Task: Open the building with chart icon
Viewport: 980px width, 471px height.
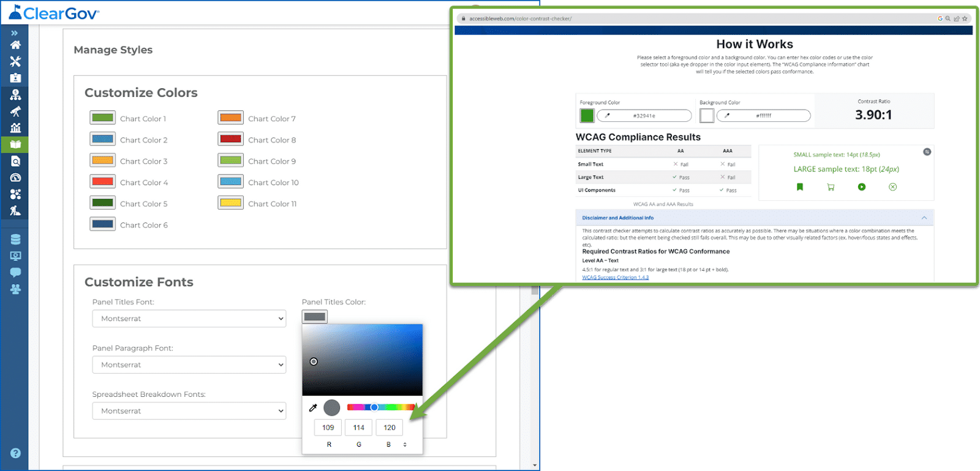Action: coord(15,127)
